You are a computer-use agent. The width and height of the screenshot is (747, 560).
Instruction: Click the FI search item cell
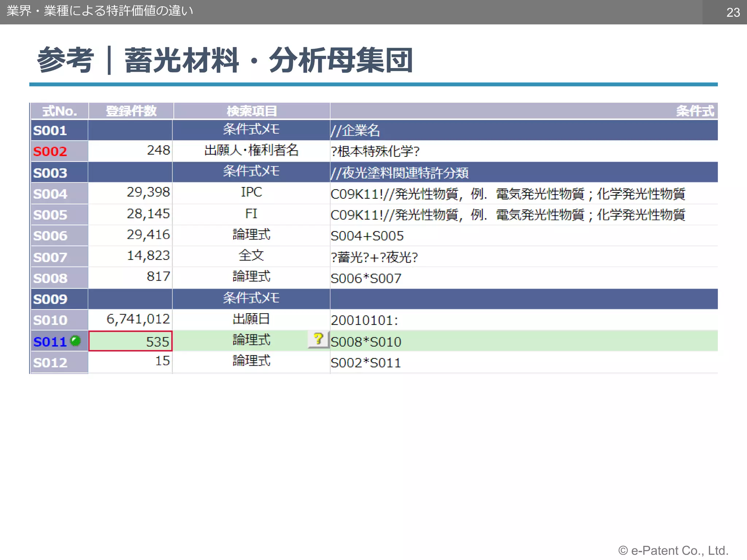(251, 214)
